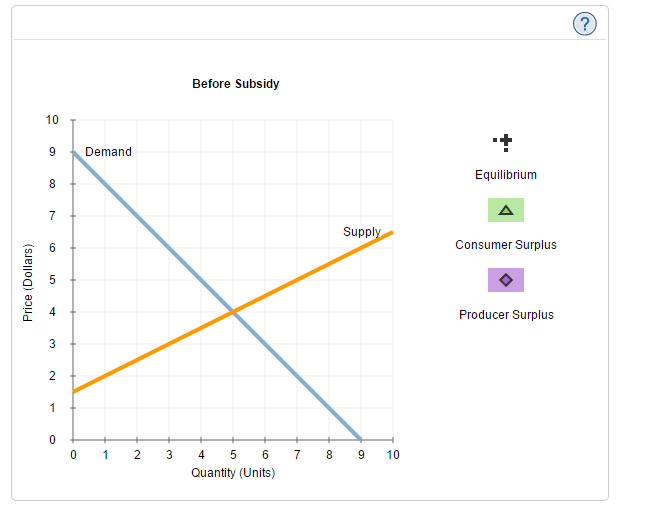Click the Before Subsidy chart title

tap(236, 84)
